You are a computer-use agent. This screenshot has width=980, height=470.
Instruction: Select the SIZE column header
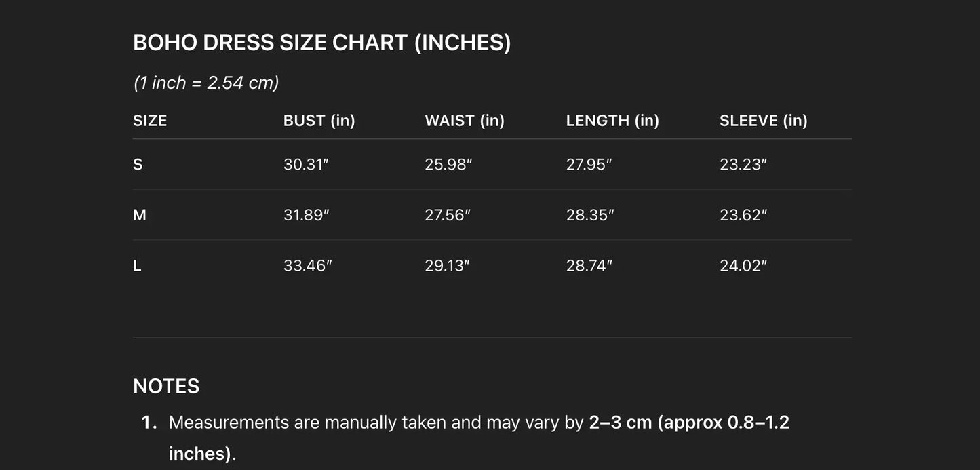pyautogui.click(x=150, y=121)
